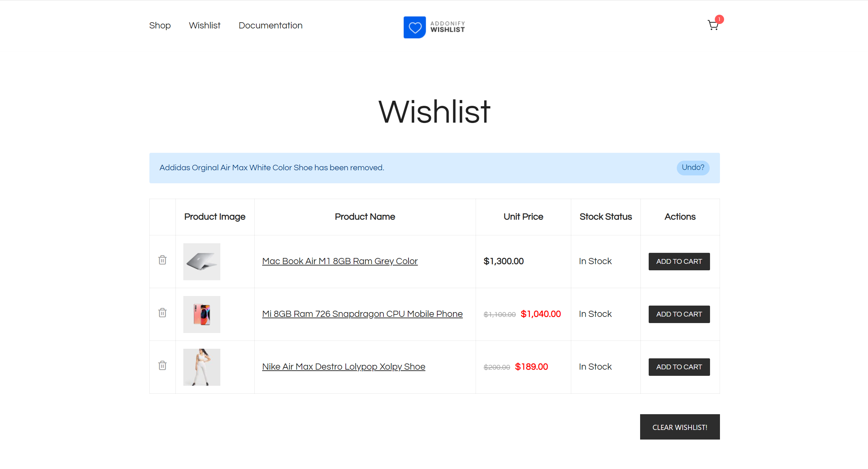This screenshot has width=868, height=469.
Task: Add Mi 8GB Ram phone to cart
Action: [679, 314]
